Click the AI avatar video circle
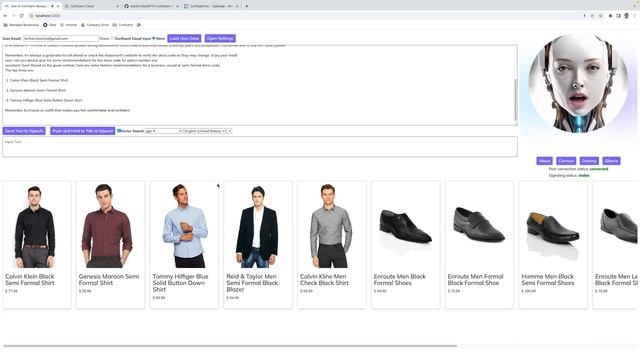Screen dimensions: 640x360 (578, 84)
